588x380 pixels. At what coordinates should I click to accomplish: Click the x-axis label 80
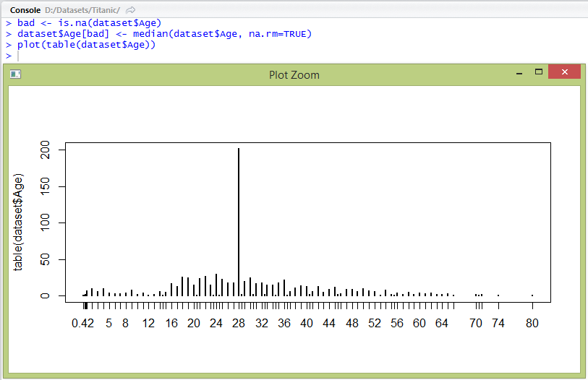coord(532,323)
